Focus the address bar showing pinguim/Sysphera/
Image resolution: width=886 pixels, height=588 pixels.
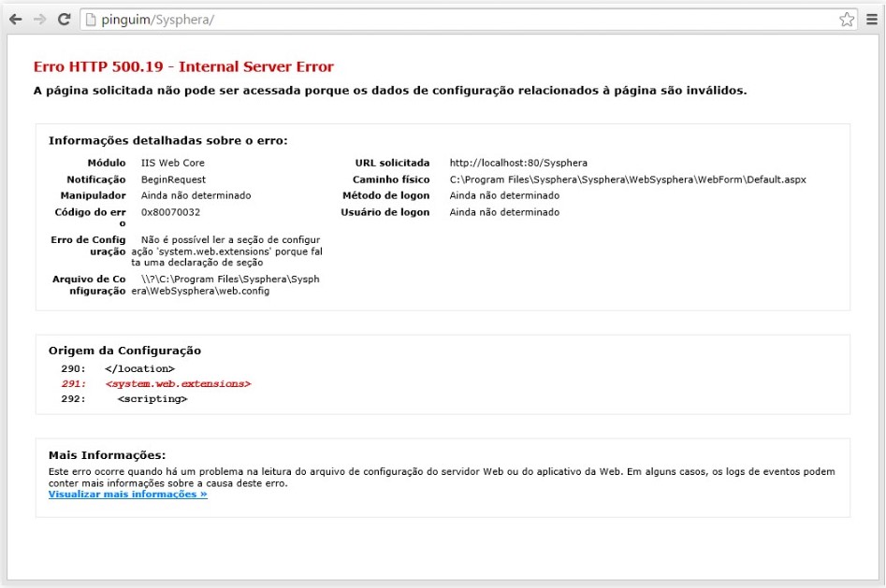click(469, 20)
